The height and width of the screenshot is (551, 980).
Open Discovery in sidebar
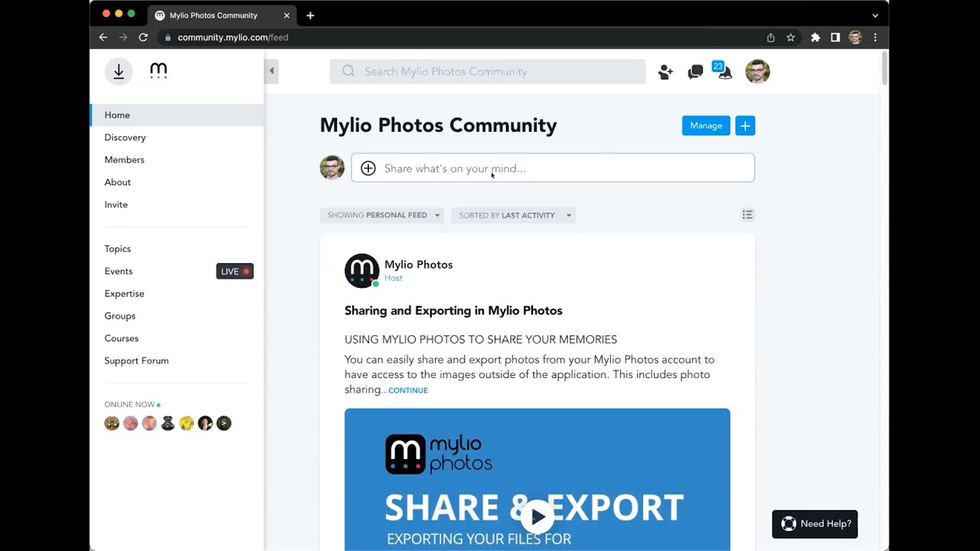point(125,138)
